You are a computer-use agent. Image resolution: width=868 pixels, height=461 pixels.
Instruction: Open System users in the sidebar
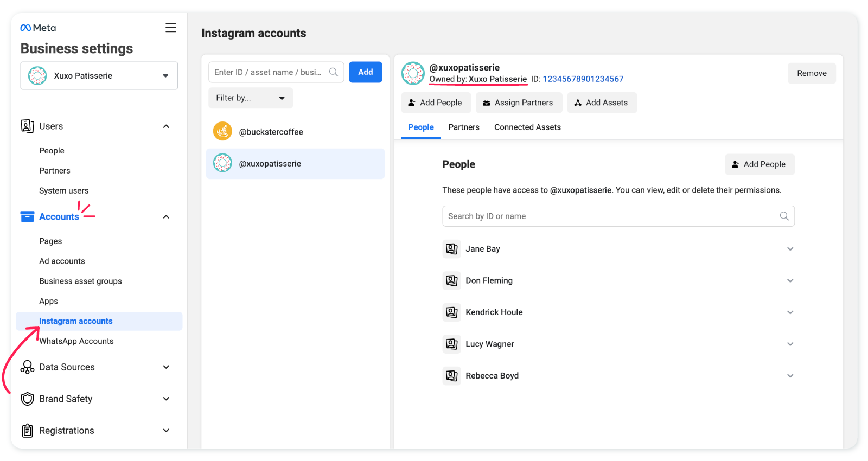tap(64, 191)
